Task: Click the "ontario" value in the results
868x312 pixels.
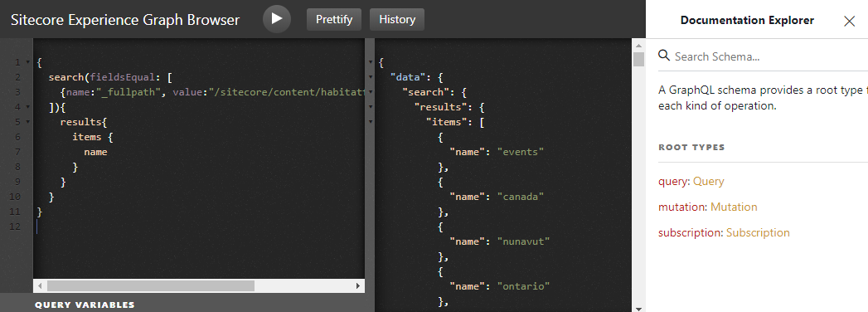Action: click(523, 286)
